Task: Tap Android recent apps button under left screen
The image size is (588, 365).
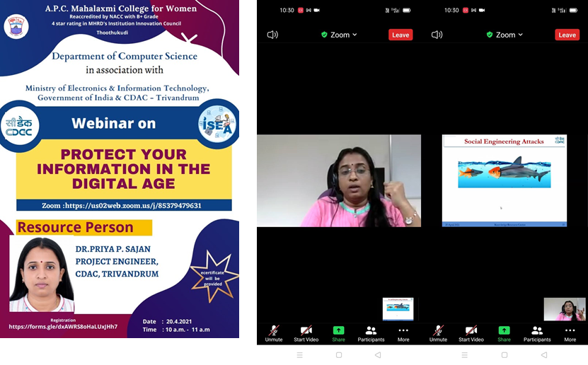Action: pos(299,355)
